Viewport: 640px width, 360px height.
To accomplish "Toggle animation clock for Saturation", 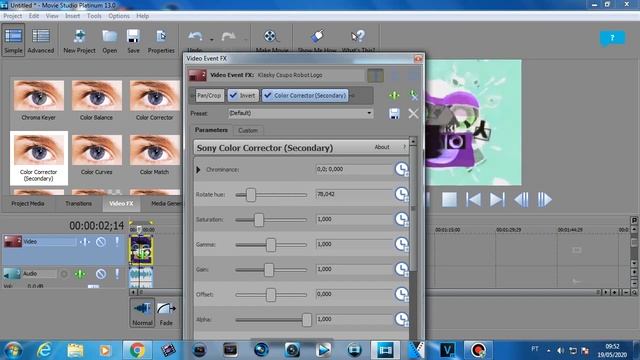I will click(x=402, y=220).
